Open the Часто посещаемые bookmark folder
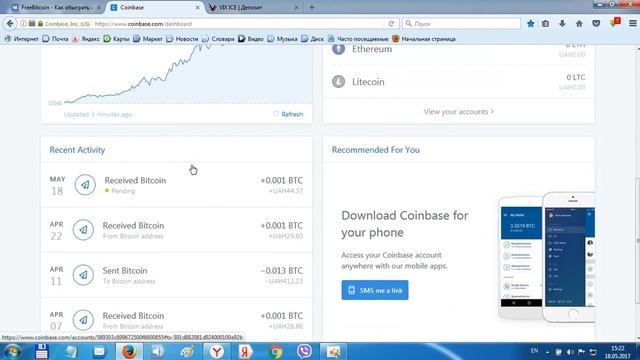 point(358,39)
